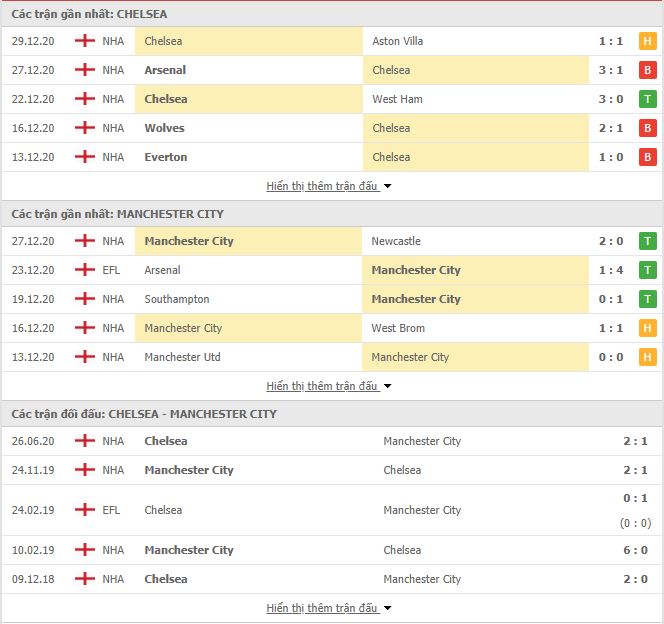Click the orange H badge for Chelsea vs Aston Villa
Viewport: 664px width, 624px height.
pos(647,41)
